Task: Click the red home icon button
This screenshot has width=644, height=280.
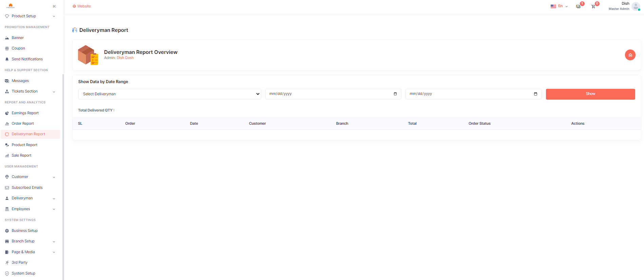Action: [630, 55]
